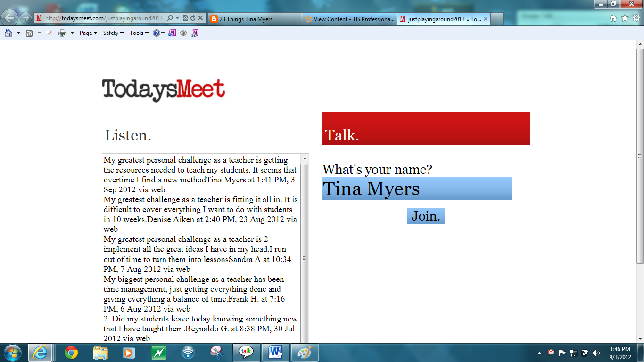Go forward with the browser Forward arrow
The height and width of the screenshot is (362, 644).
[x=25, y=18]
